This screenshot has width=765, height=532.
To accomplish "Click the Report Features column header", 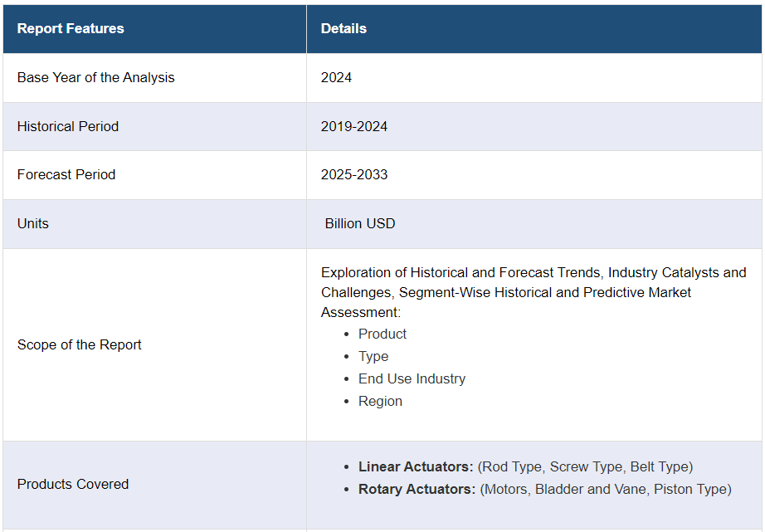I will (x=71, y=28).
